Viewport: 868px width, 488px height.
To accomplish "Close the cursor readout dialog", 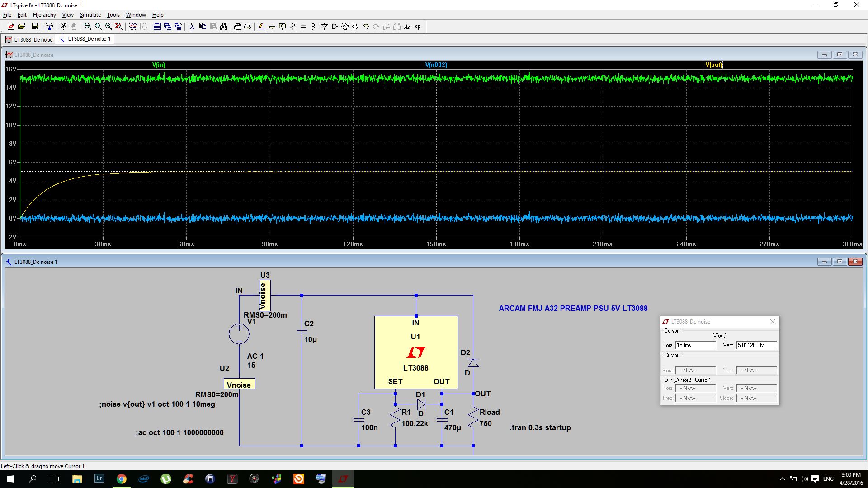I will click(773, 322).
